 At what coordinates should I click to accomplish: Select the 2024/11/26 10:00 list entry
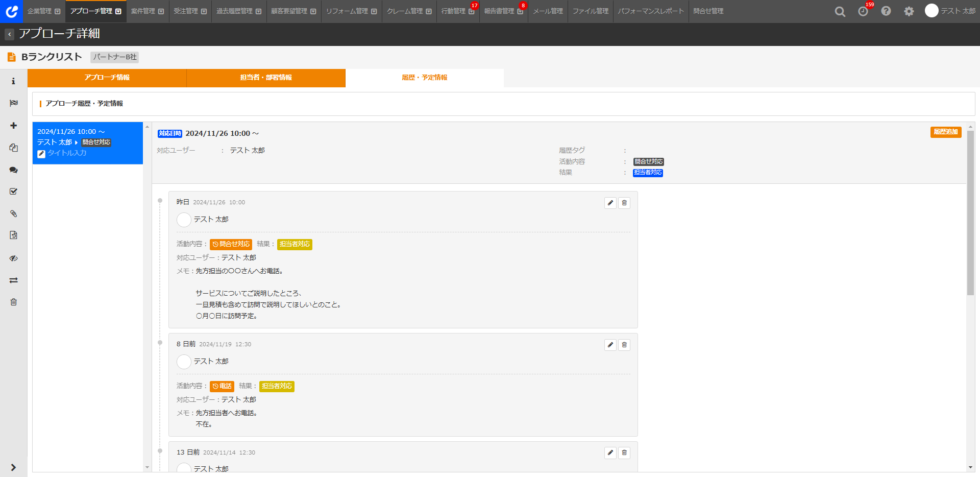(x=88, y=143)
